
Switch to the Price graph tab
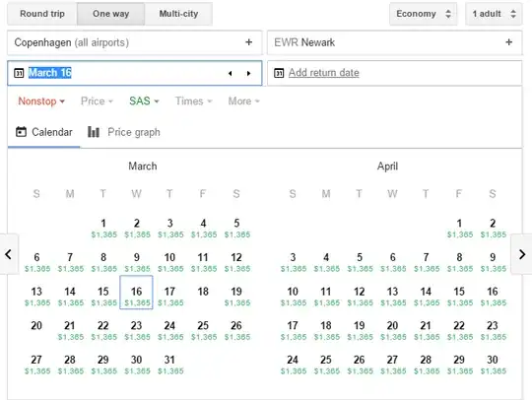(124, 132)
